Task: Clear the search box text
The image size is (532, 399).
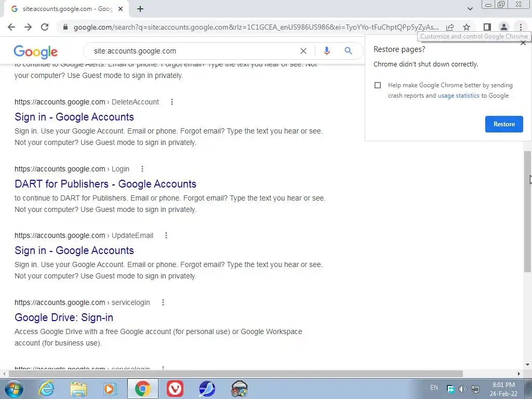Action: (303, 51)
